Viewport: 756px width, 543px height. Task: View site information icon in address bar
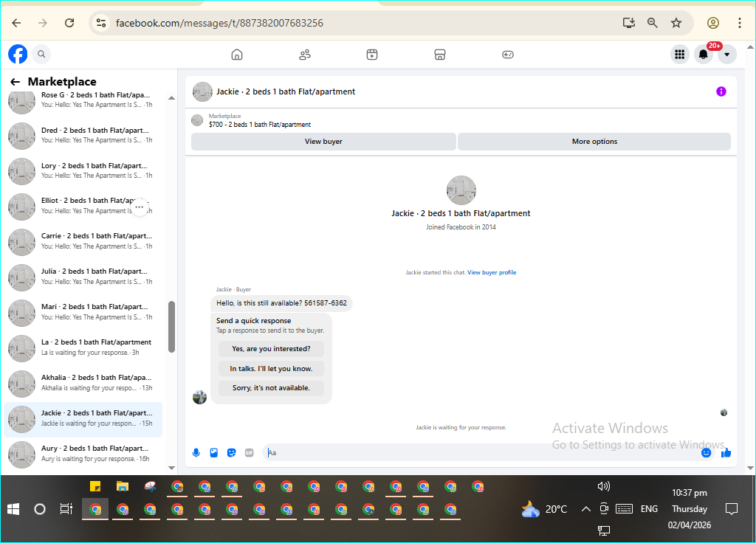[101, 23]
